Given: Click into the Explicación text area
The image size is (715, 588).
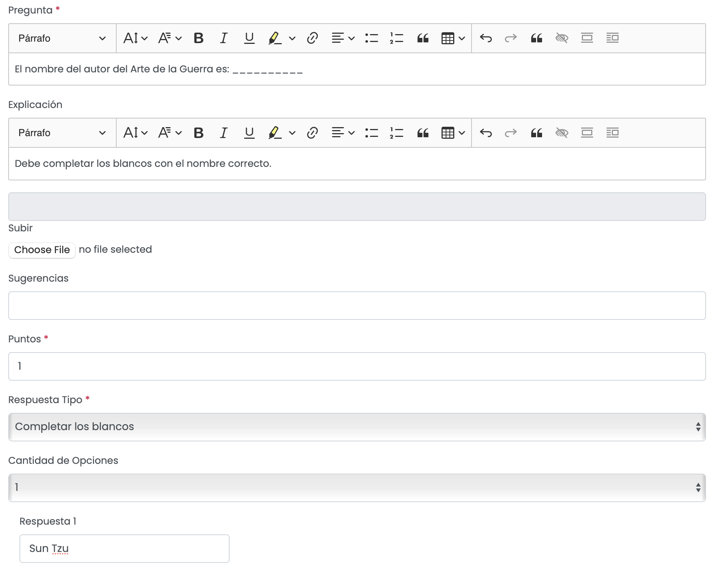Looking at the screenshot, I should [357, 163].
